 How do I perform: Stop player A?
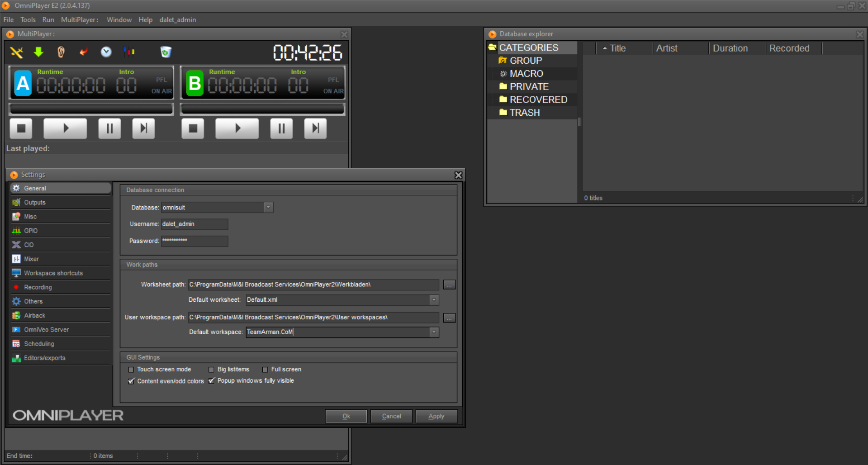21,128
